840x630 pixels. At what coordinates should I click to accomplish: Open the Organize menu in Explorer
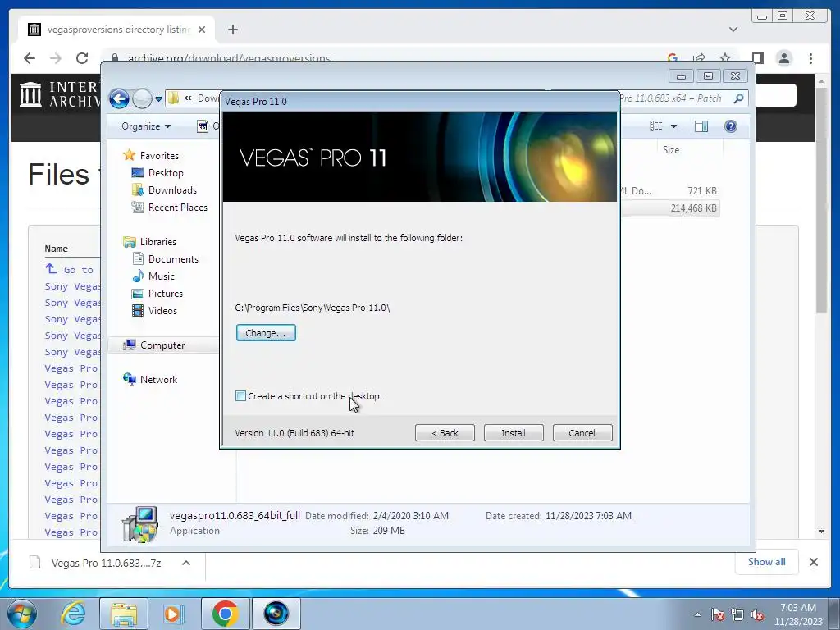pyautogui.click(x=146, y=126)
